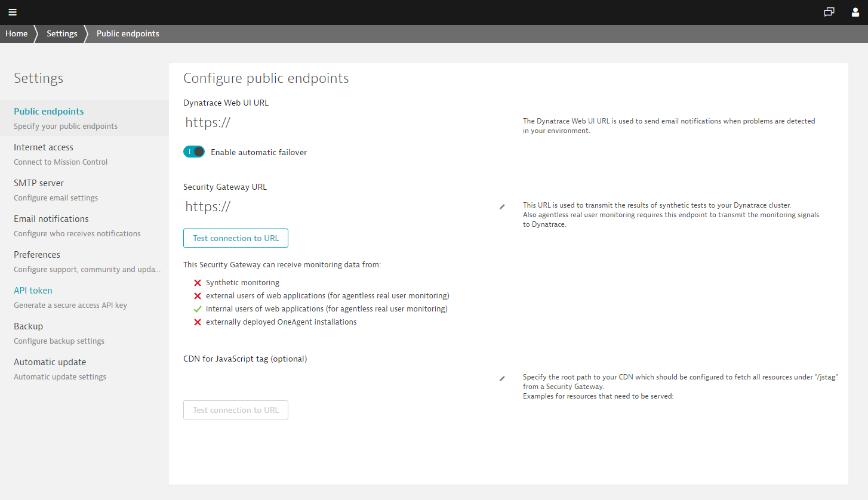The width and height of the screenshot is (868, 500).
Task: Click 'Synthetic monitoring' list text
Action: (242, 283)
